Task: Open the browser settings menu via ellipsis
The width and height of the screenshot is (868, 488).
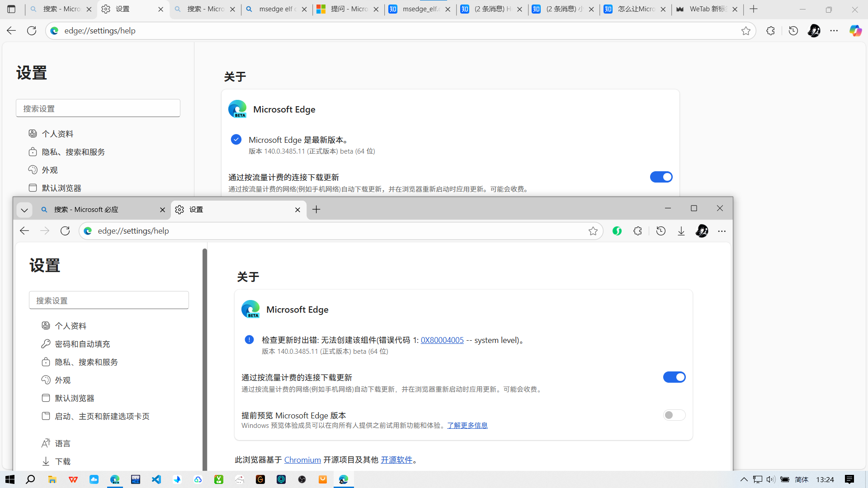Action: [x=722, y=231]
